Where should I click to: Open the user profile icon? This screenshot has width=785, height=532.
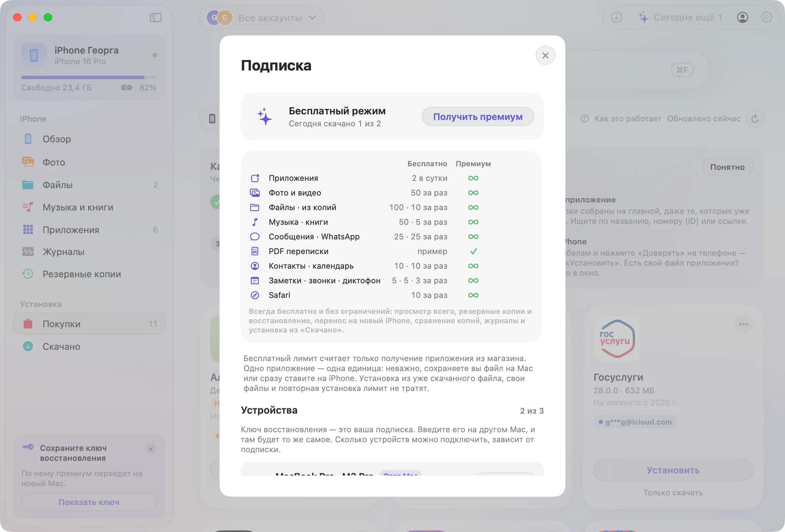742,18
